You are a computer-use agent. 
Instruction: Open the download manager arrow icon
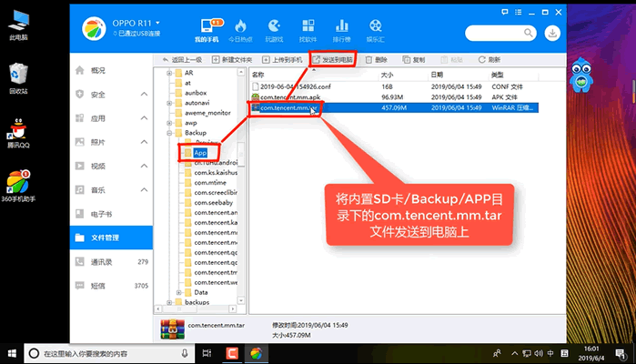552,33
